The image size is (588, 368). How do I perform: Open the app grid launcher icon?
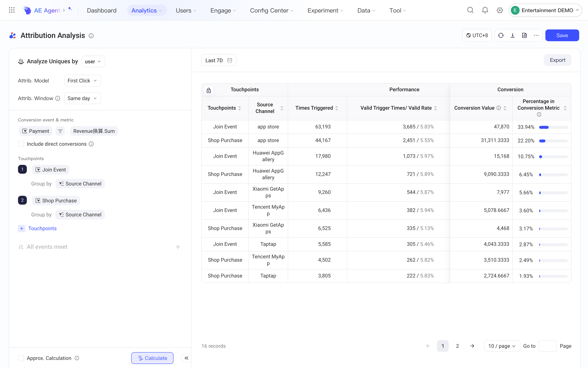click(12, 10)
